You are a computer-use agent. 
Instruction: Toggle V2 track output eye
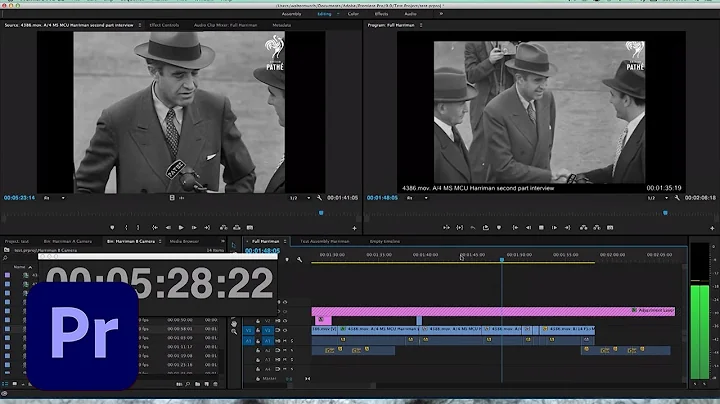(x=285, y=321)
